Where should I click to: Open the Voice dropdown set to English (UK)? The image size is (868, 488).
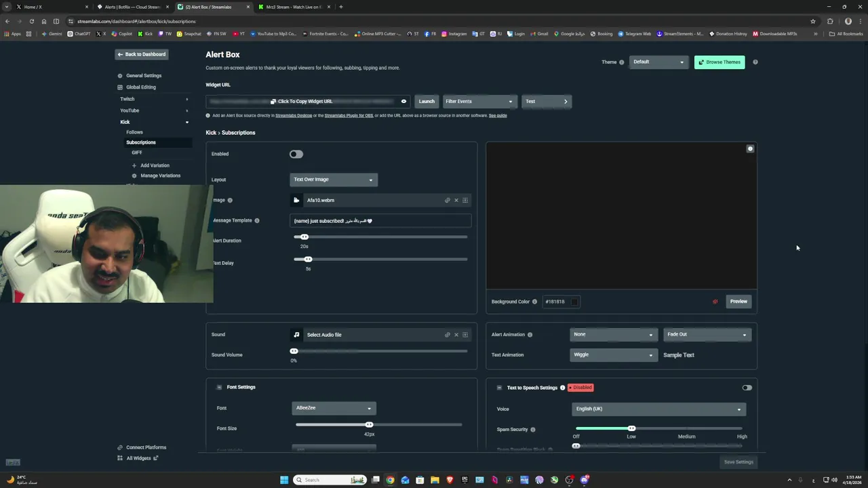click(658, 409)
